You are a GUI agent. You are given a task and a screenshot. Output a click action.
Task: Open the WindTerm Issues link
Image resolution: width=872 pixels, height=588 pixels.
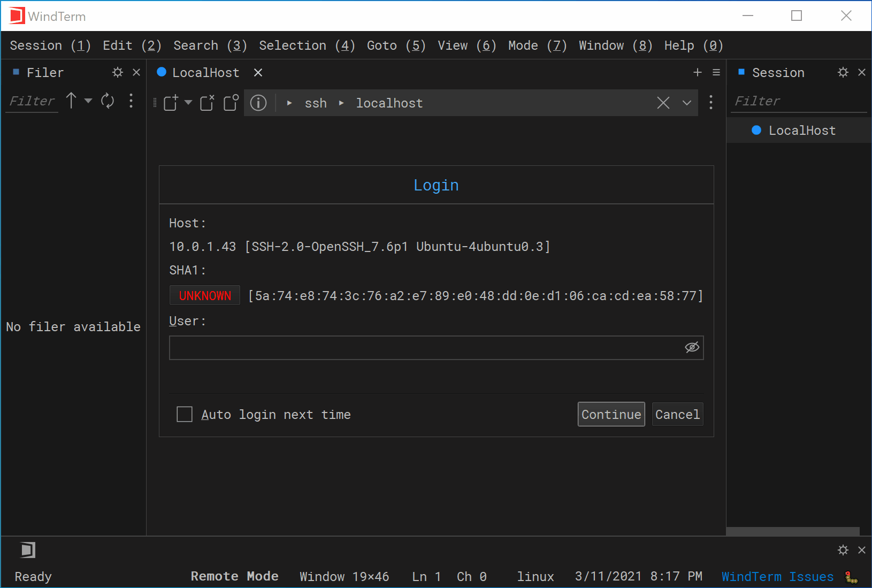[777, 577]
